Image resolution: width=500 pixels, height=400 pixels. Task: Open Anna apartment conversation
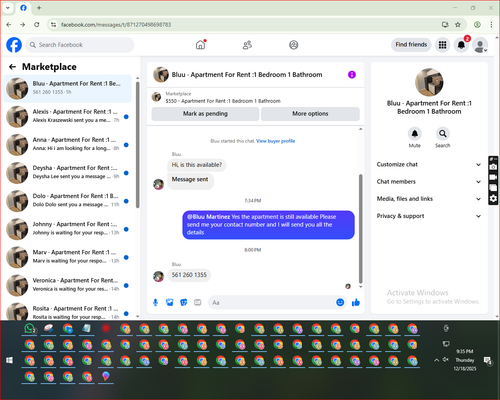pos(68,145)
